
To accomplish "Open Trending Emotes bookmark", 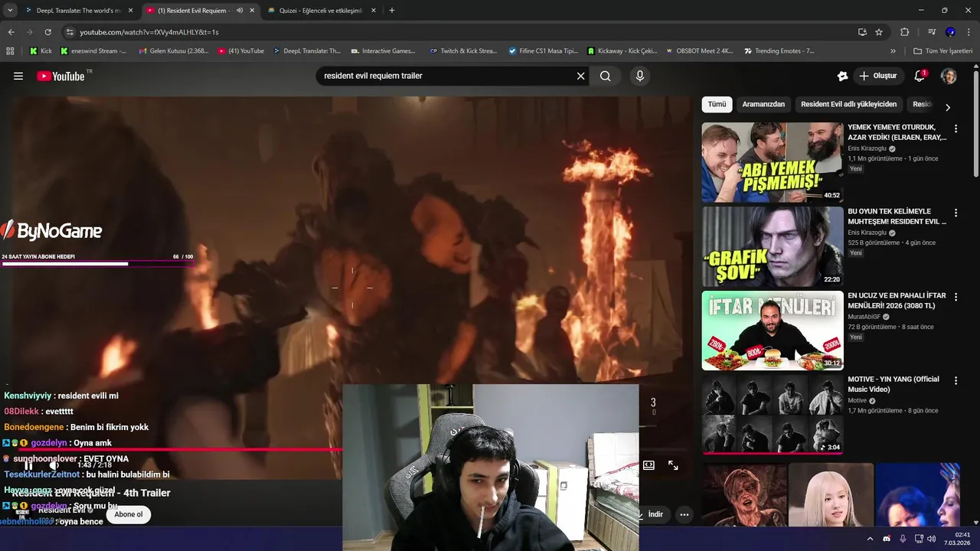I will coord(779,51).
